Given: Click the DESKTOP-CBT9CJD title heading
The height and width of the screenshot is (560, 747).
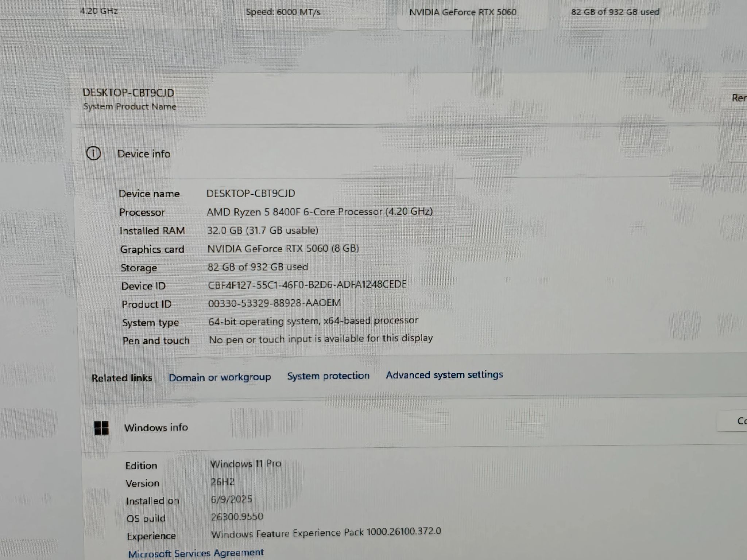Looking at the screenshot, I should tap(128, 93).
